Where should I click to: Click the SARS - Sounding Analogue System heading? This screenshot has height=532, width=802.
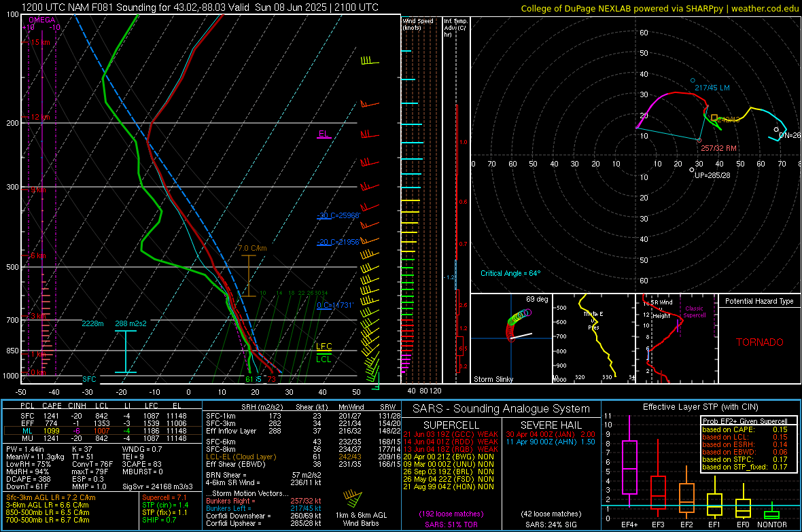501,409
